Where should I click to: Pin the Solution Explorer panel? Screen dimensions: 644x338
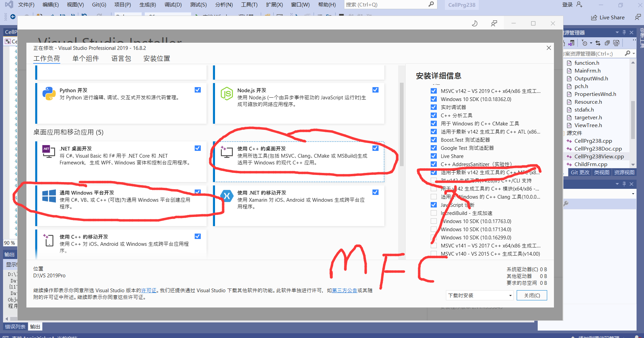[x=624, y=33]
